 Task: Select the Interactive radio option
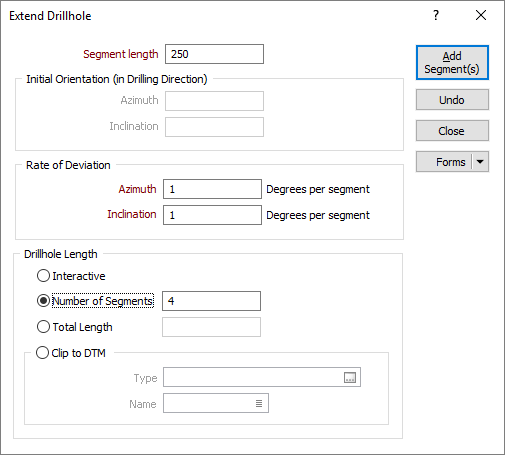(43, 276)
